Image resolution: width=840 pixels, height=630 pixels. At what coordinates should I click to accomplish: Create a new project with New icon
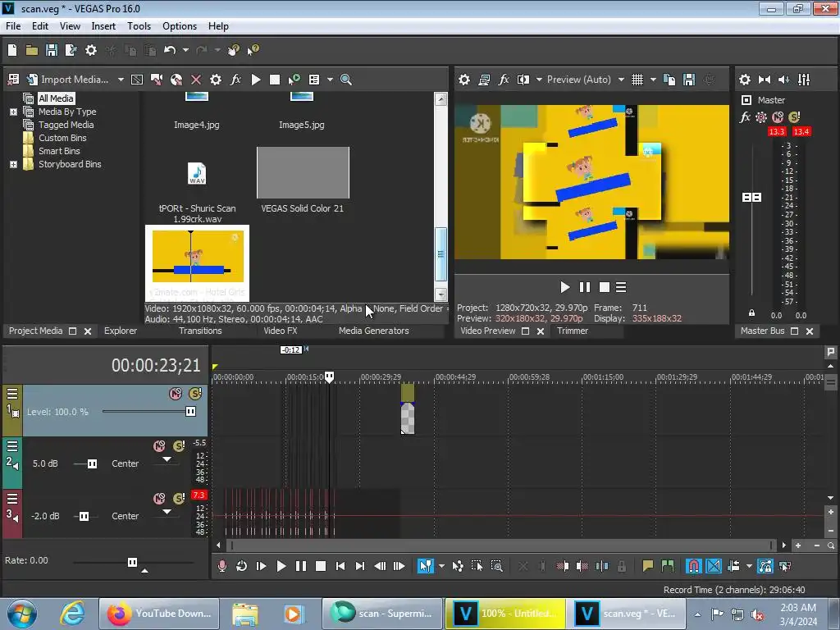pos(12,50)
